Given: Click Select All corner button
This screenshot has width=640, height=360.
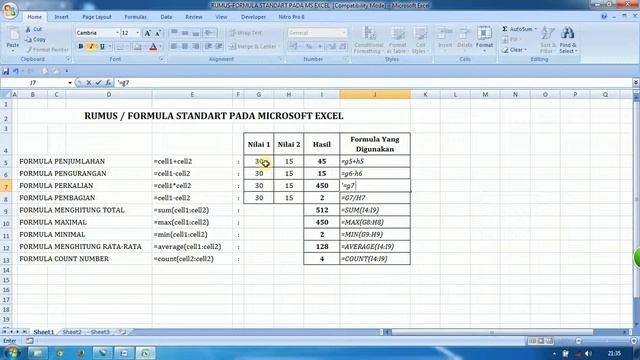Looking at the screenshot, I should point(6,95).
